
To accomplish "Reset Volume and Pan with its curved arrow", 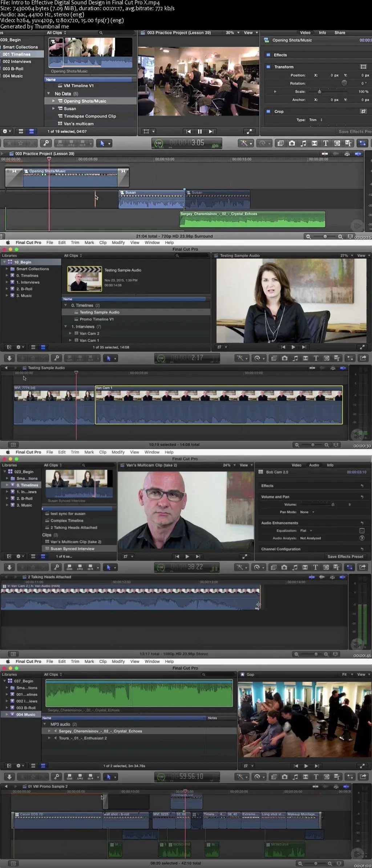I will tap(362, 497).
